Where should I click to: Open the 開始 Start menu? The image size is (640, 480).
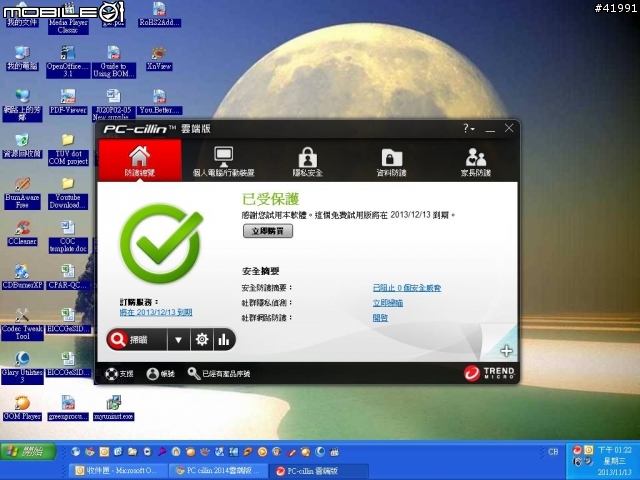tap(28, 451)
